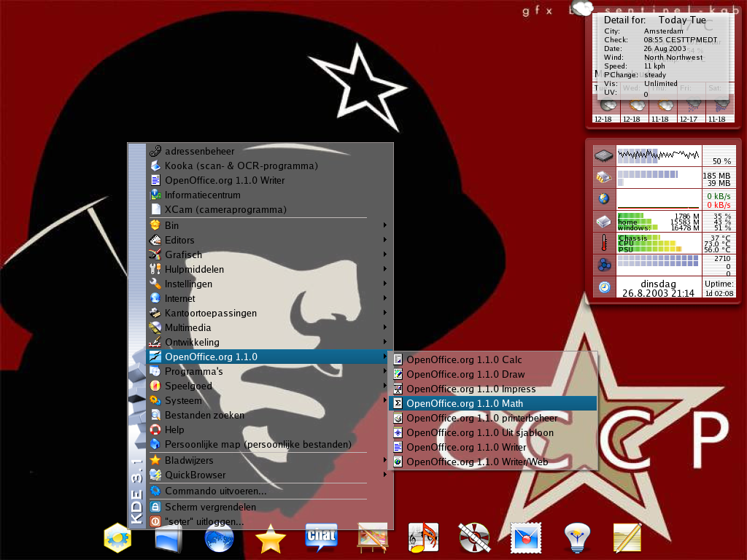This screenshot has width=747, height=560.
Task: Click the yellow hexagon gear dock icon
Action: point(117,538)
